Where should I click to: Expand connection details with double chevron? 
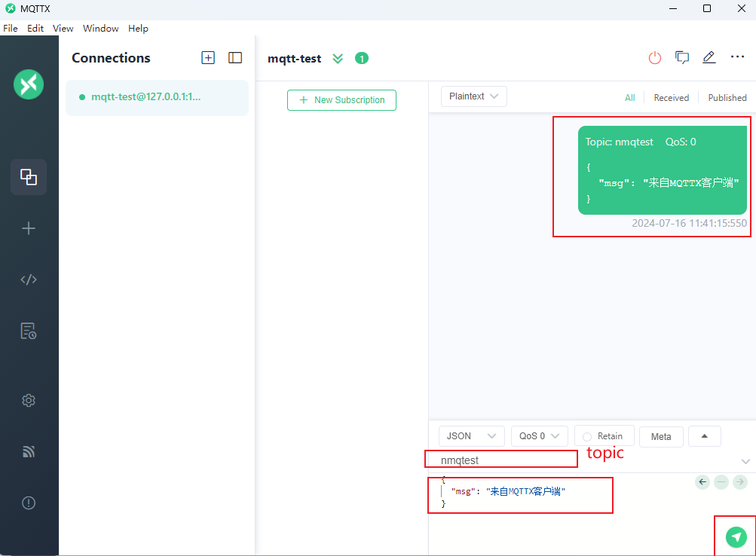338,59
